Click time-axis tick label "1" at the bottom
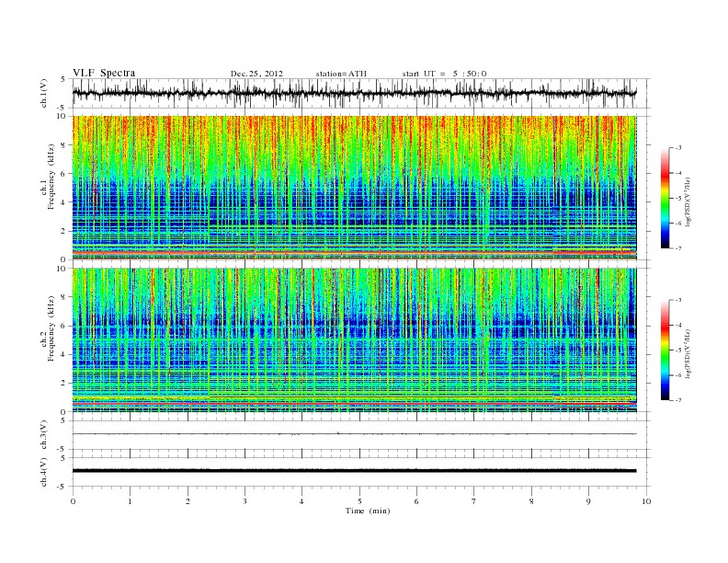This screenshot has width=728, height=563. click(130, 501)
